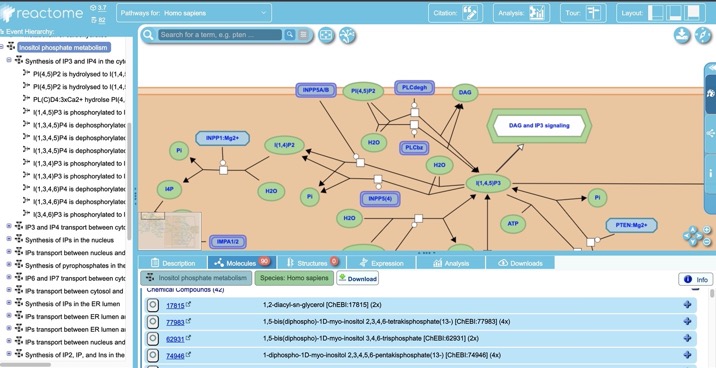Click the hierarchy panel vertical scrollbar
Image resolution: width=716 pixels, height=368 pixels.
click(129, 180)
